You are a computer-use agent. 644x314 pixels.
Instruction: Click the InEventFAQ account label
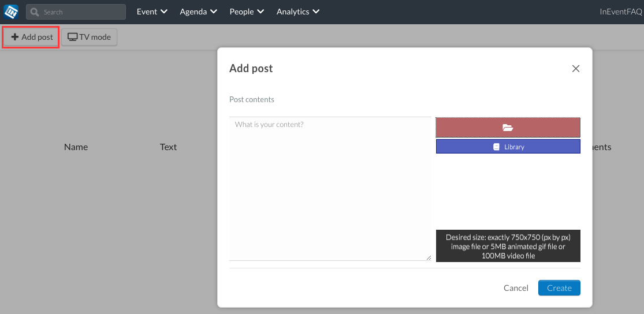tap(621, 12)
